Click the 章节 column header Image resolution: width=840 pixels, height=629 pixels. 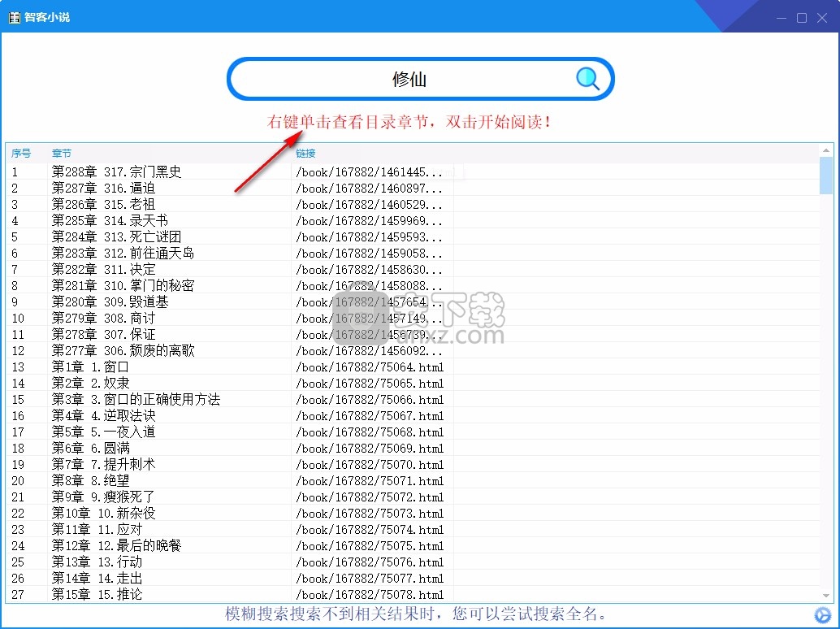click(x=62, y=154)
